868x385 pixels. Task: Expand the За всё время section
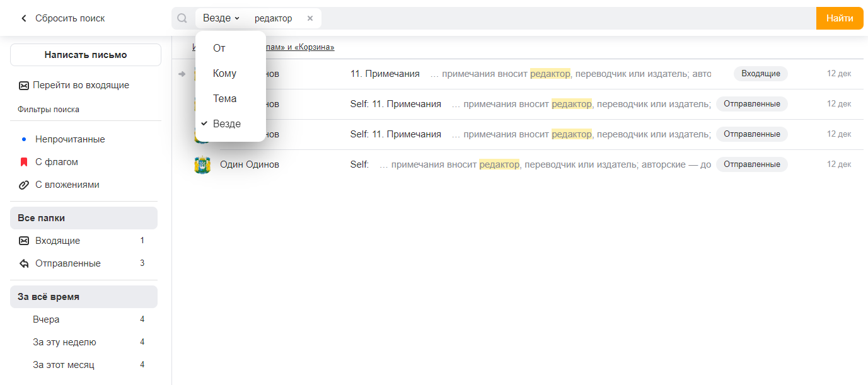point(84,297)
